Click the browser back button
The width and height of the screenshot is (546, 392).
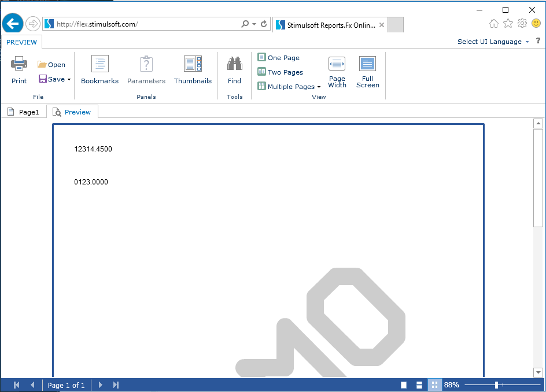pos(13,24)
